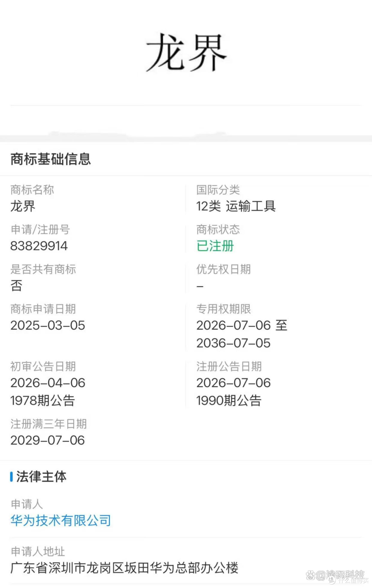Screen dimensions: 372x588
Task: Click classification value 12类 运输工具
Action: (x=236, y=206)
